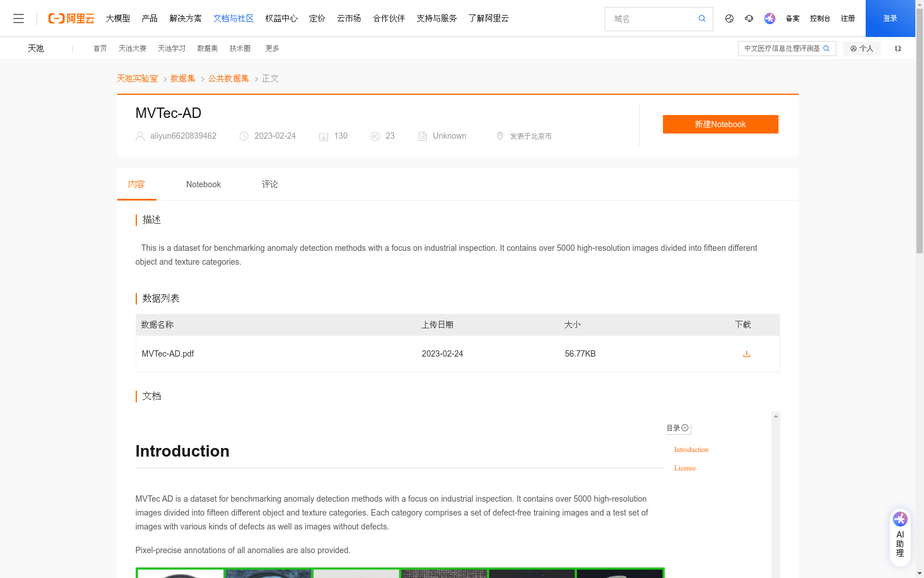Focus the 中文医疗信息处理评测基 search field
This screenshot has height=578, width=924.
[x=781, y=49]
